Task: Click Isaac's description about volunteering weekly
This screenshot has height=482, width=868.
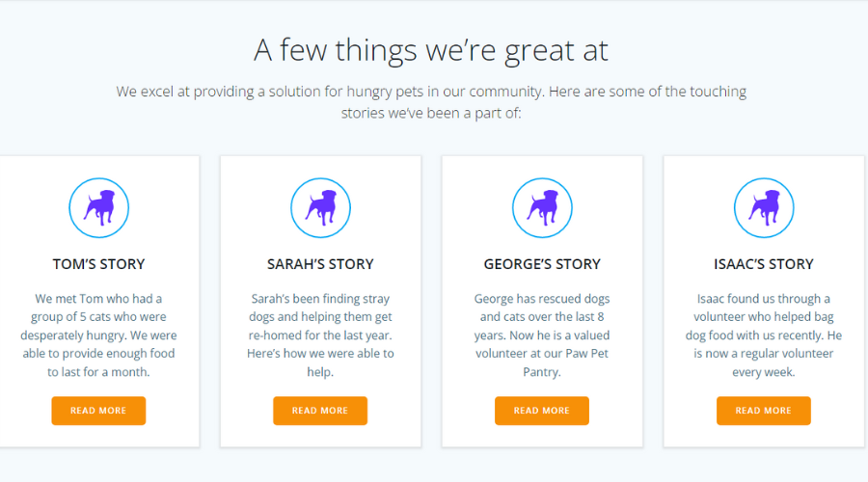Action: click(x=764, y=335)
